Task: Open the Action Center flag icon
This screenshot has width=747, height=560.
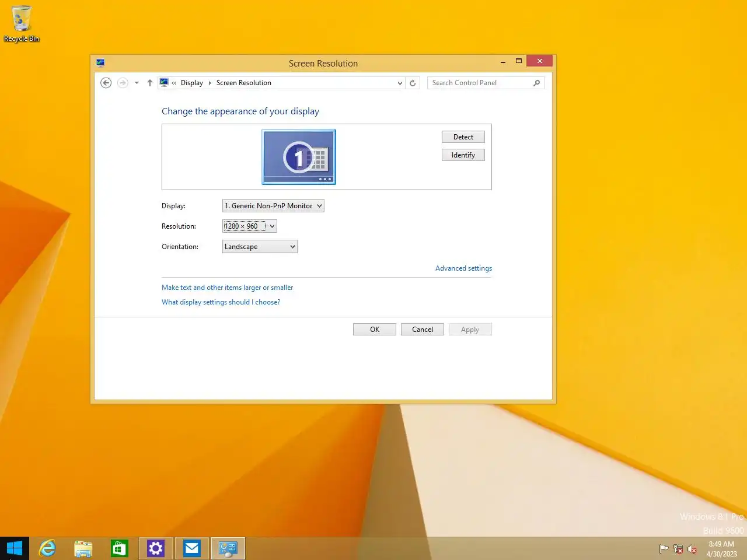Action: tap(664, 549)
